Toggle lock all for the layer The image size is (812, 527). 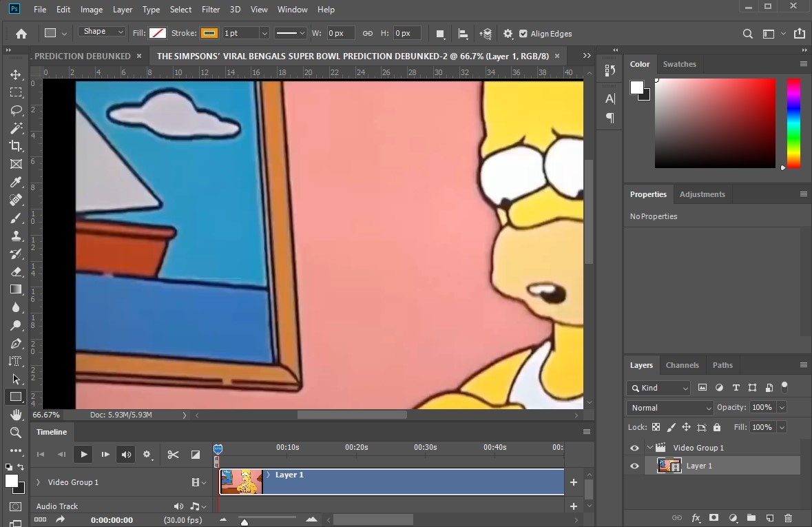click(x=717, y=427)
